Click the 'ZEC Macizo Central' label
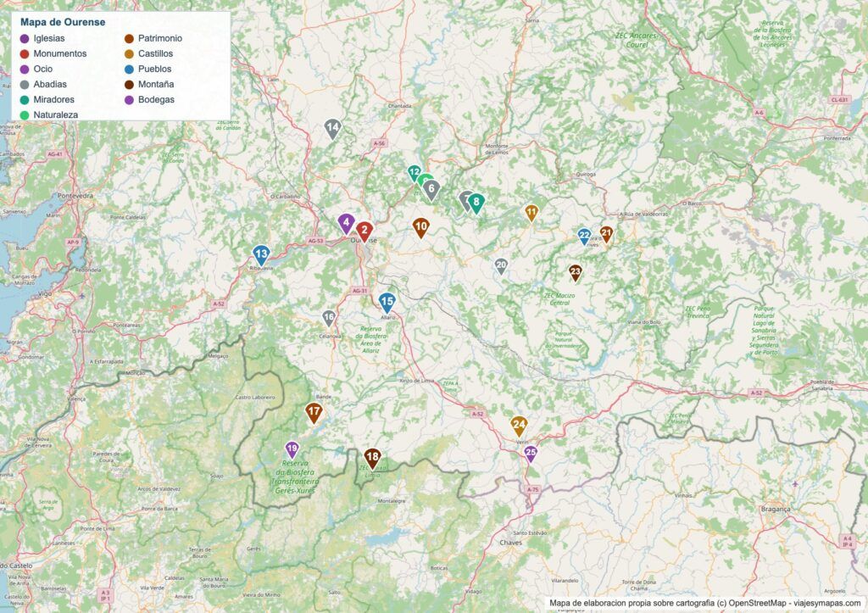This screenshot has height=613, width=868. pyautogui.click(x=559, y=299)
